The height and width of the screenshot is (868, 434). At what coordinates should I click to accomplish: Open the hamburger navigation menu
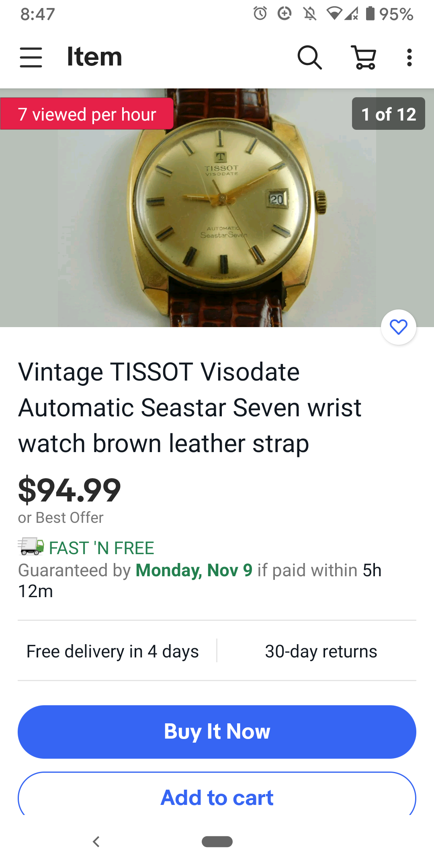click(31, 57)
